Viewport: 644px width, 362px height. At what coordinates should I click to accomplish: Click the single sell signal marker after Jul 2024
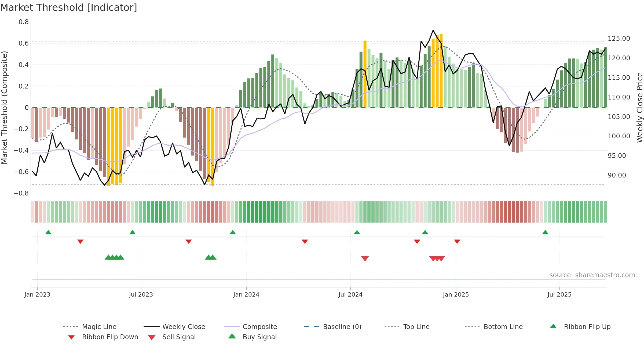(365, 258)
